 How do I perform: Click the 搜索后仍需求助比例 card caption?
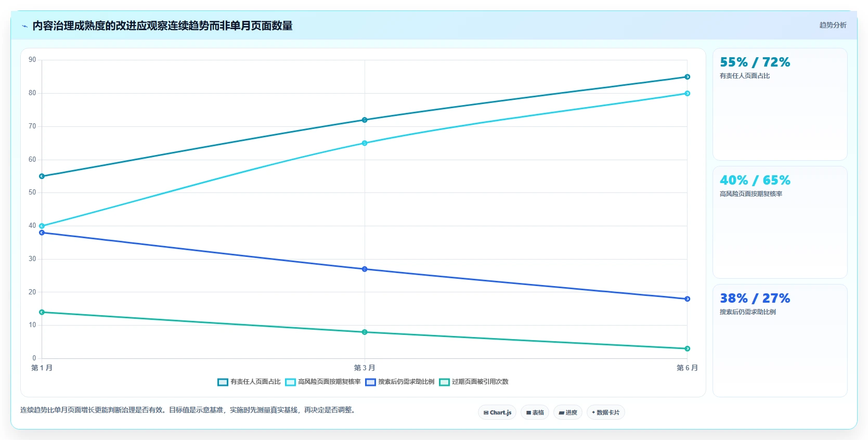tap(748, 312)
